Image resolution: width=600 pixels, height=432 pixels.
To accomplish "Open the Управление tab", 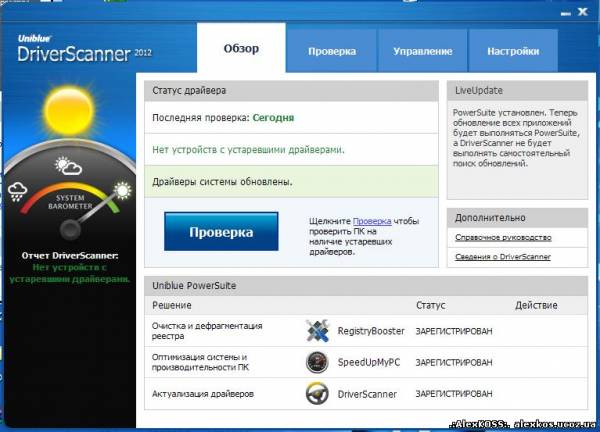I will tap(422, 51).
